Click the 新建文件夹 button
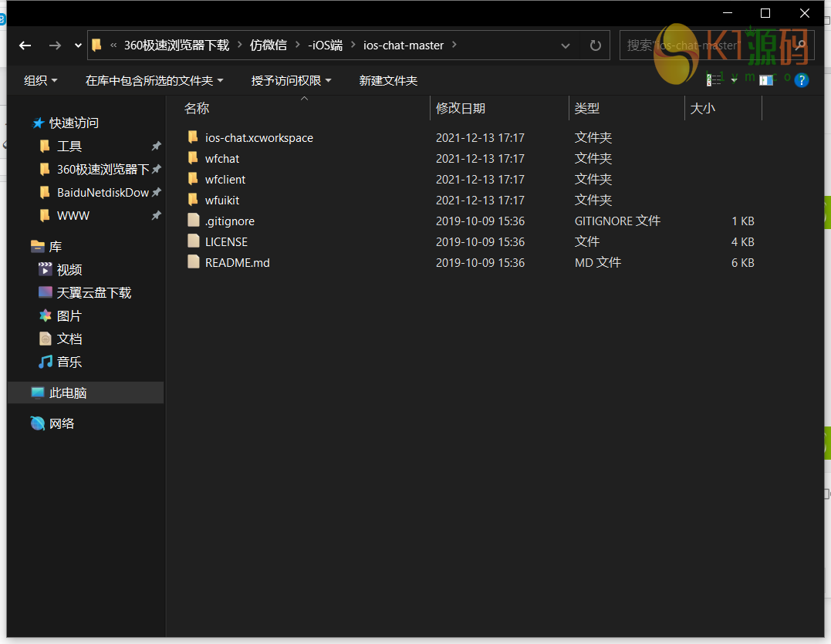 388,80
